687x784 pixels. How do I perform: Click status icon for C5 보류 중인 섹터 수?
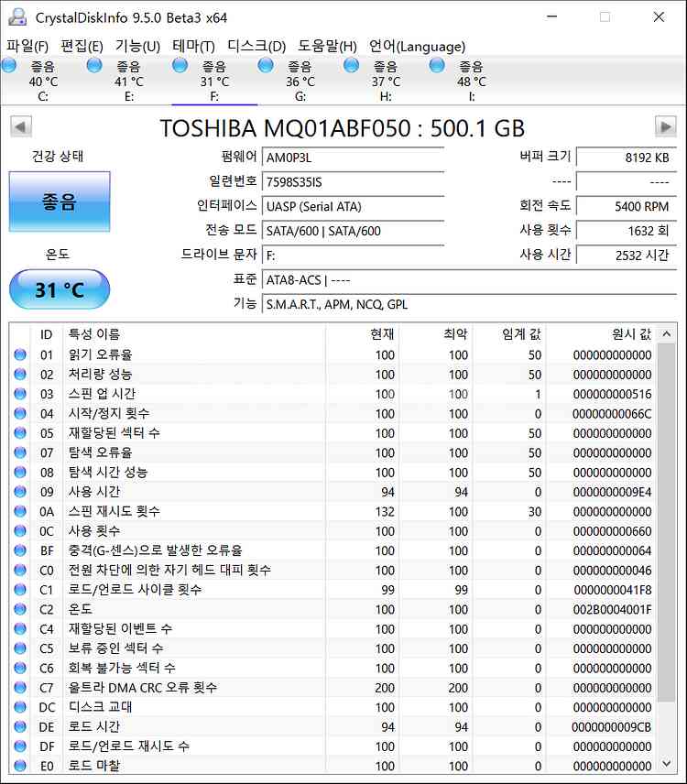[x=20, y=648]
